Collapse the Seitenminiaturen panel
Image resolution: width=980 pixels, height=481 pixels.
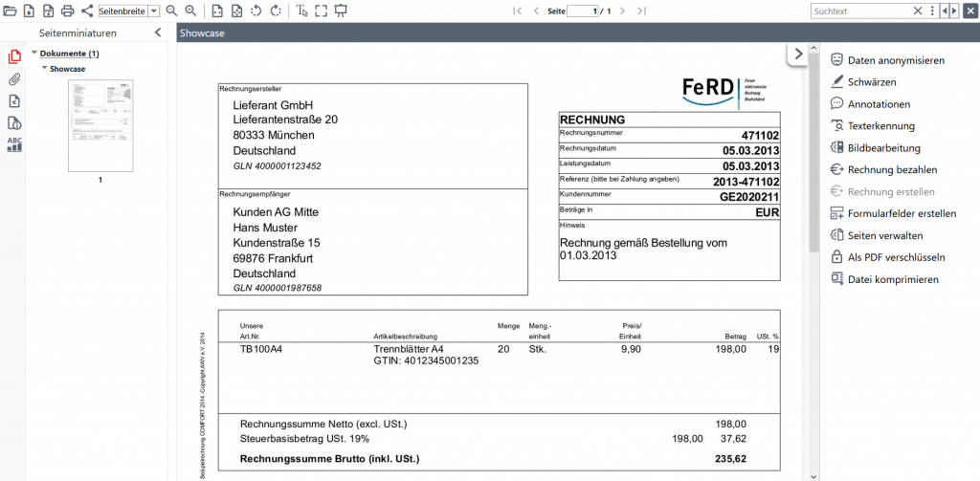pyautogui.click(x=158, y=33)
